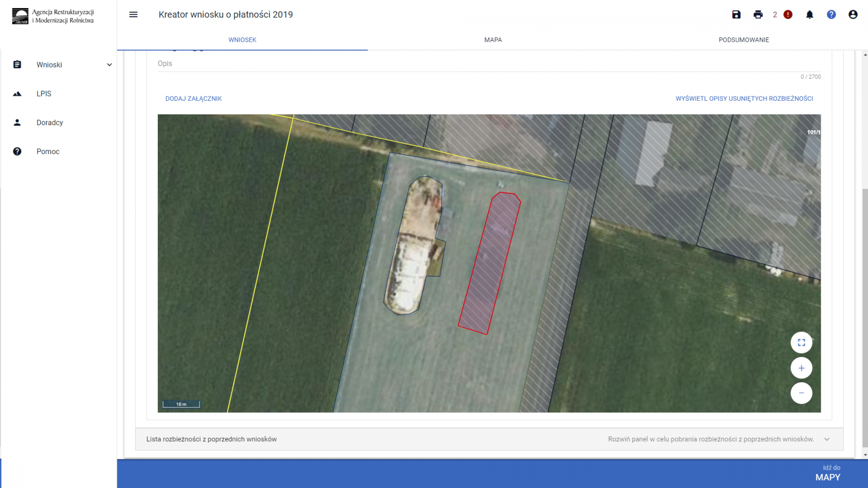Click DODAJ ZAŁĄCZNIK link
The height and width of the screenshot is (488, 868).
pos(194,99)
